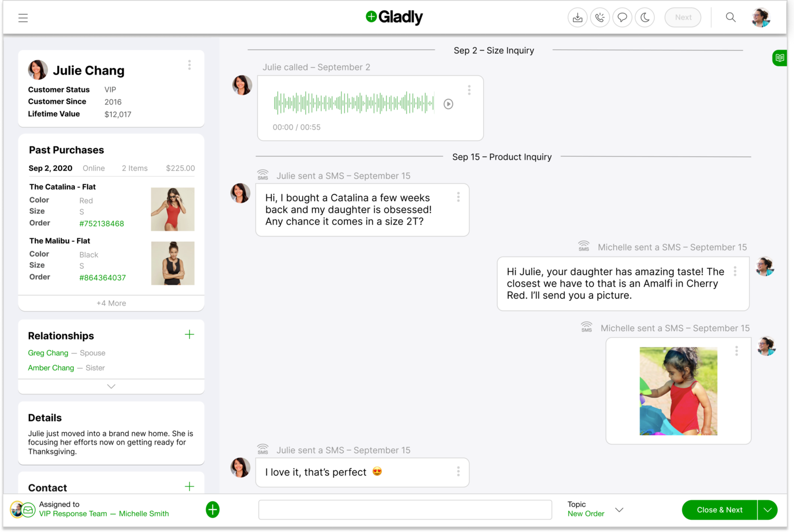Image resolution: width=794 pixels, height=532 pixels.
Task: Open Julie Chang profile options menu
Action: tap(189, 65)
